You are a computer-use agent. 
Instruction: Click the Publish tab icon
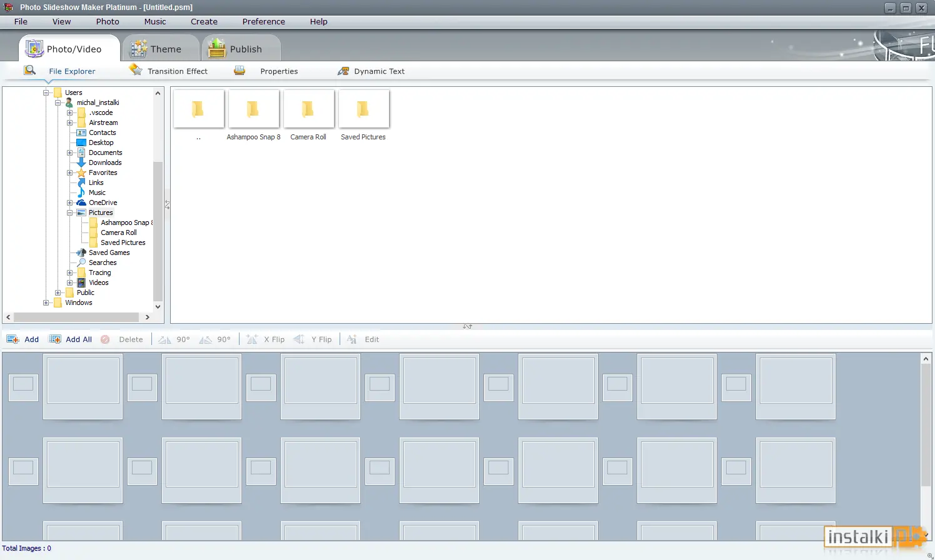click(x=217, y=48)
